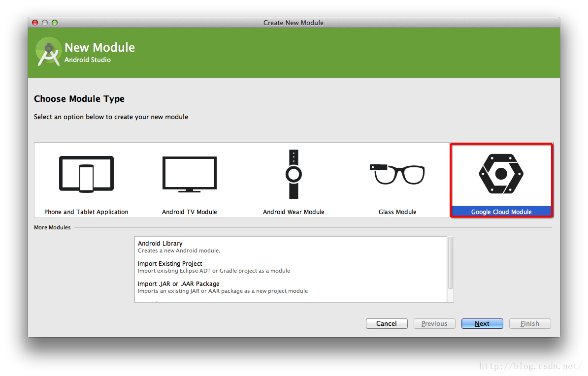Select the Google Cloud Module hexagon icon
Screen dimensions: 588x376
[501, 174]
